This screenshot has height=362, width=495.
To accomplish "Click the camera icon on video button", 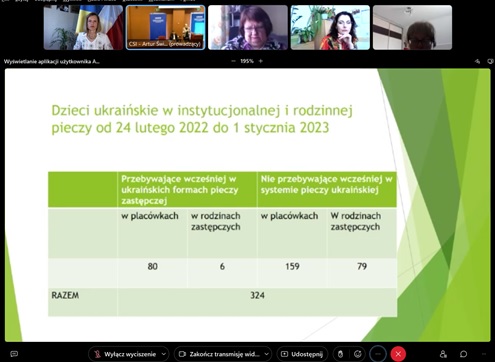I will (182, 354).
